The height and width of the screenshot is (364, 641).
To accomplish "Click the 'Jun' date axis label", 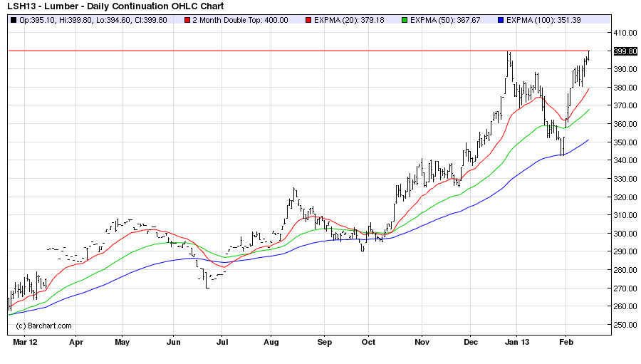I will [x=173, y=343].
